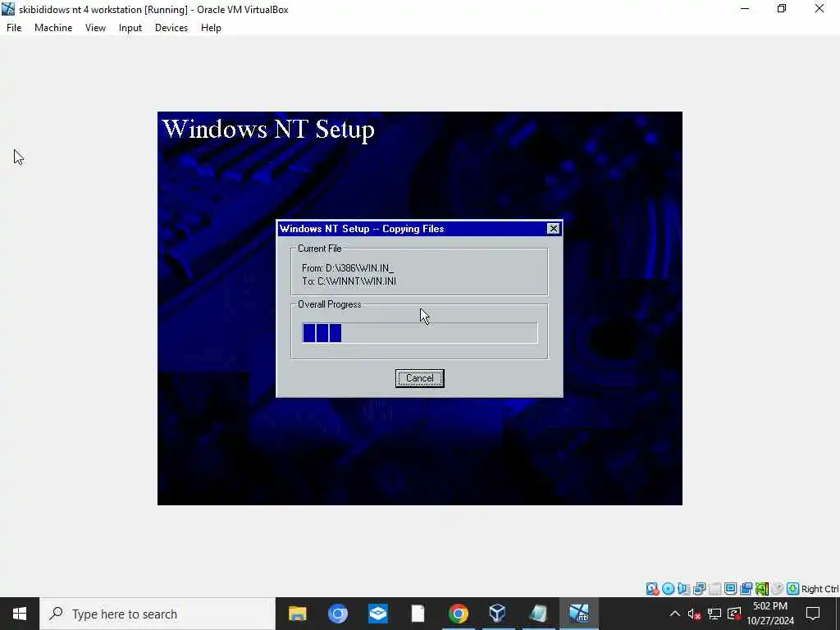840x630 pixels.
Task: Open the blank document icon on the taskbar
Action: 418,614
